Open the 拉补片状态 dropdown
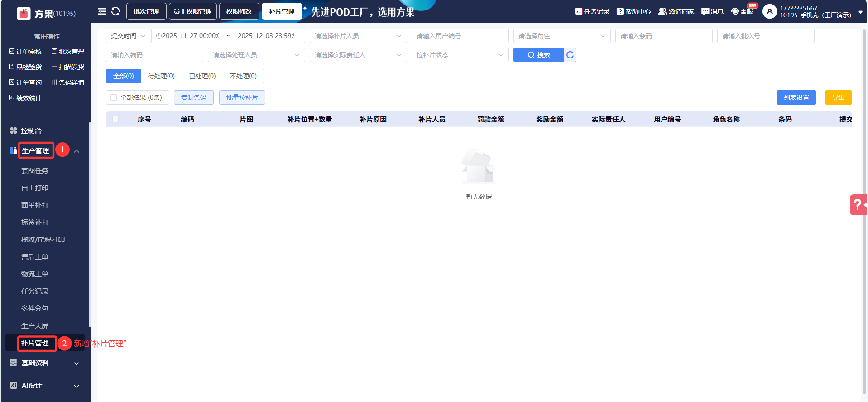 coord(460,55)
